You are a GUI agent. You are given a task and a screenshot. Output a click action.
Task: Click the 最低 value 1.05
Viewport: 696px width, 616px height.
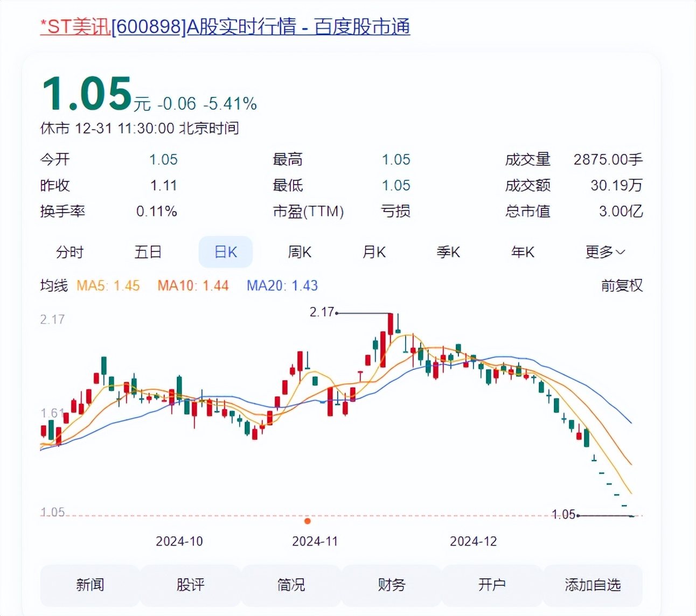(396, 185)
